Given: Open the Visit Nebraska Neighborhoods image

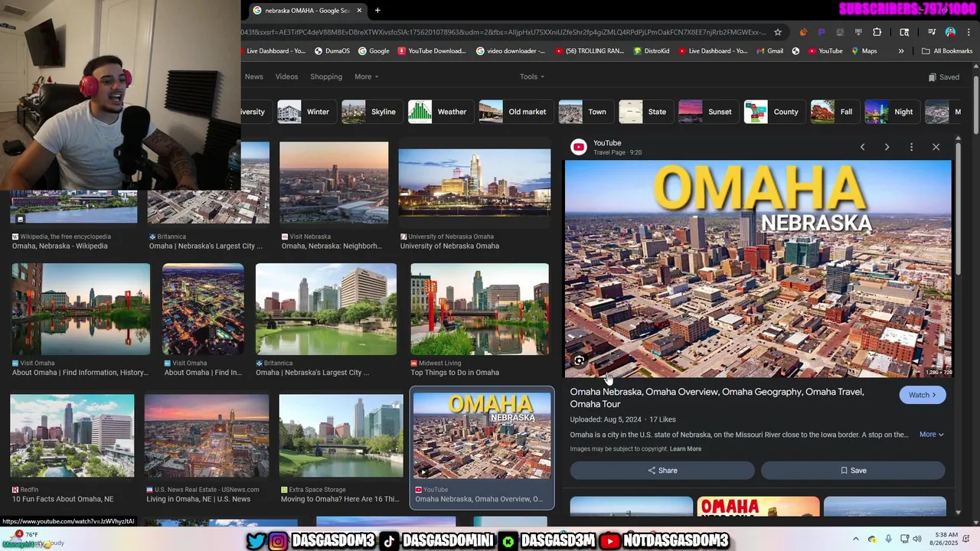Looking at the screenshot, I should click(x=334, y=182).
